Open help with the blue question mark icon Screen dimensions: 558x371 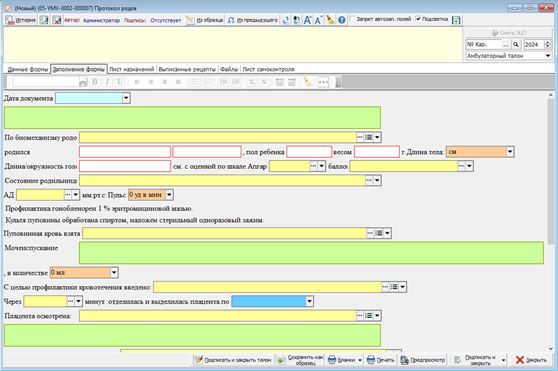(342, 20)
